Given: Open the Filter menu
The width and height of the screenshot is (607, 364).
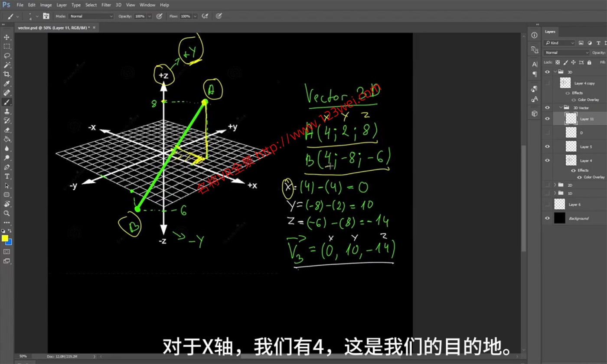Looking at the screenshot, I should point(106,5).
